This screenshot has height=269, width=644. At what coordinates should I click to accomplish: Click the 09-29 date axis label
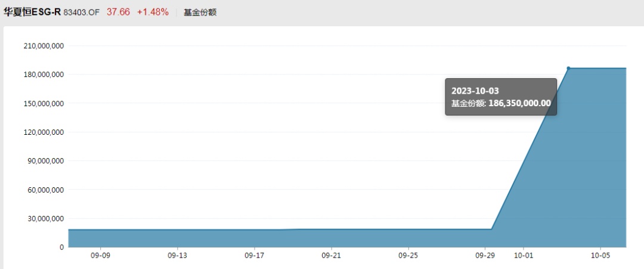484,255
